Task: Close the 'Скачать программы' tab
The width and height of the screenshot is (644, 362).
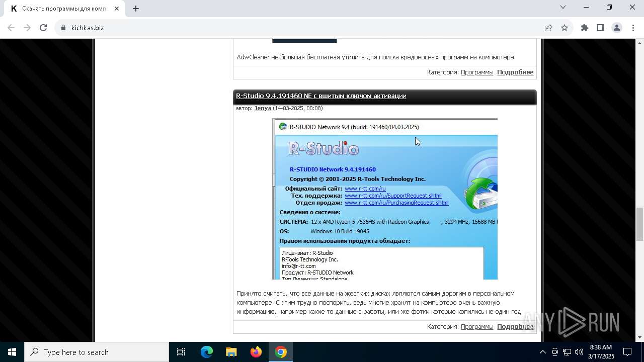Action: point(117,9)
